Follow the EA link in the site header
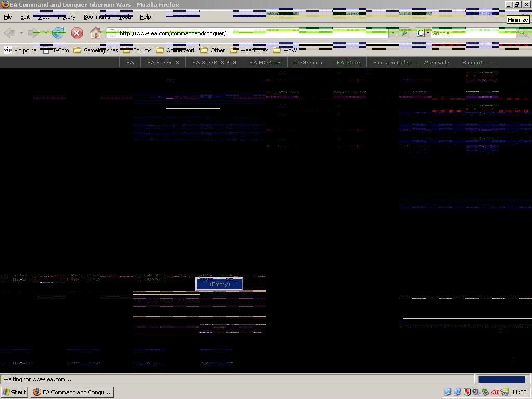The width and height of the screenshot is (532, 399). tap(130, 62)
